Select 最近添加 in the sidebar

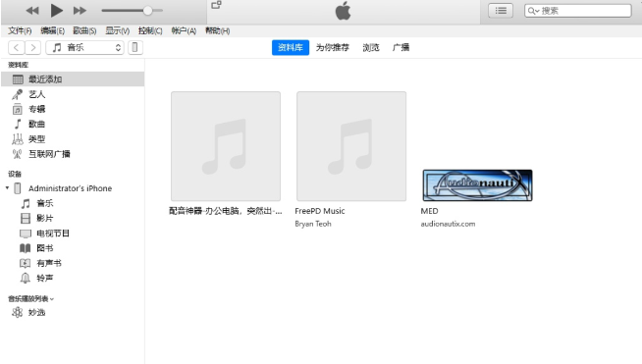pos(73,79)
